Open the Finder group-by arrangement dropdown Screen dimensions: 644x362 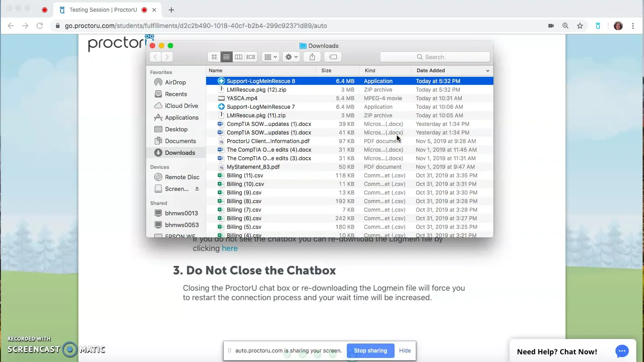click(x=271, y=57)
